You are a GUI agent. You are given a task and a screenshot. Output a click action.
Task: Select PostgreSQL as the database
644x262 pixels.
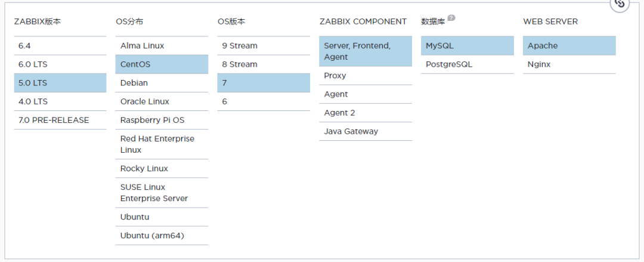pos(467,64)
